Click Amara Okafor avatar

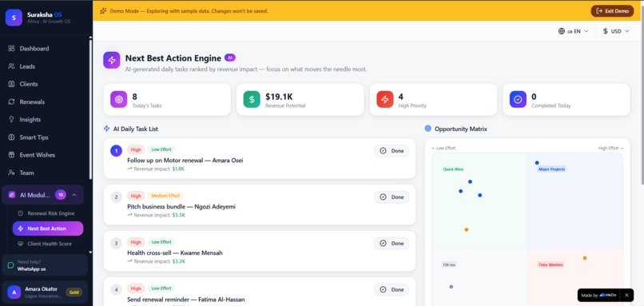pyautogui.click(x=14, y=292)
